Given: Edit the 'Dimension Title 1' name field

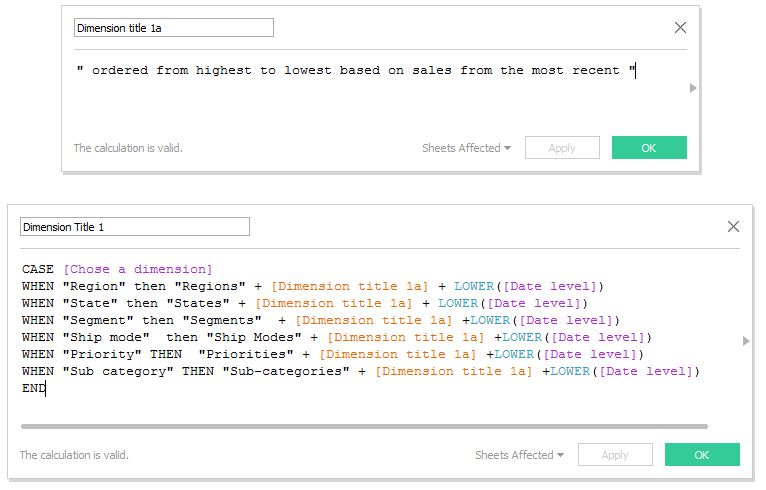Looking at the screenshot, I should 135,227.
